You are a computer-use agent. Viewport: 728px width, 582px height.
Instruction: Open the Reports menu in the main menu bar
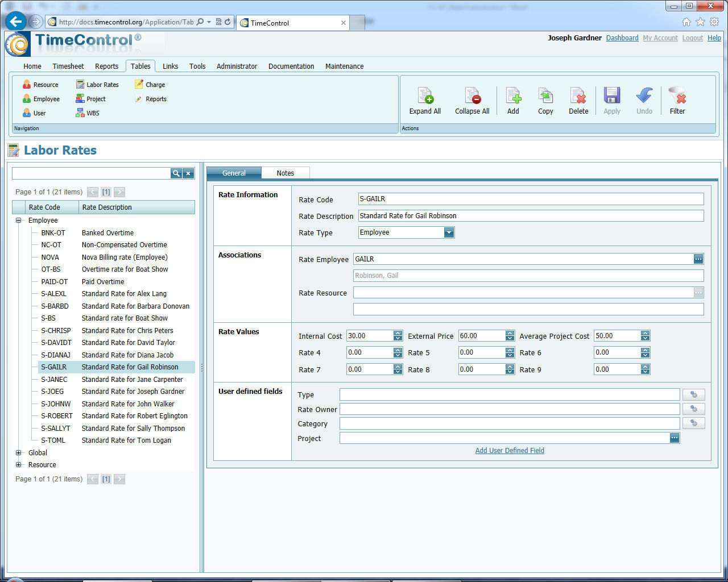pyautogui.click(x=107, y=66)
